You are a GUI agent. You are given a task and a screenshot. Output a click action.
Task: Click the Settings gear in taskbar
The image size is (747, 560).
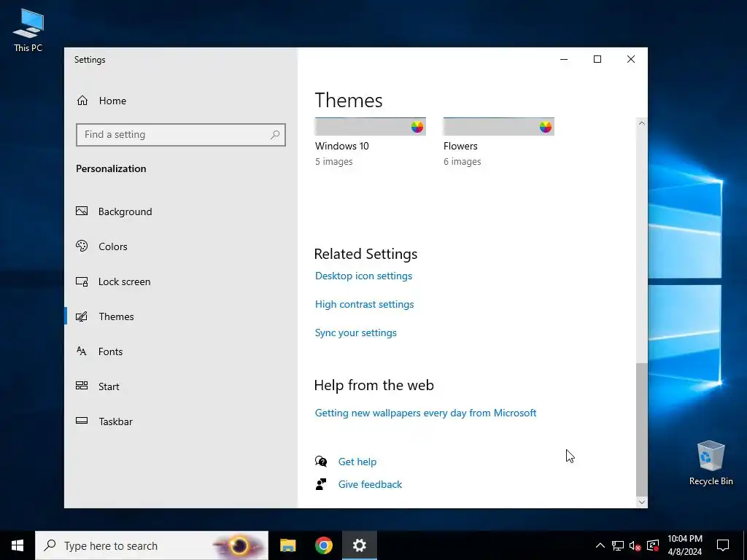(359, 545)
